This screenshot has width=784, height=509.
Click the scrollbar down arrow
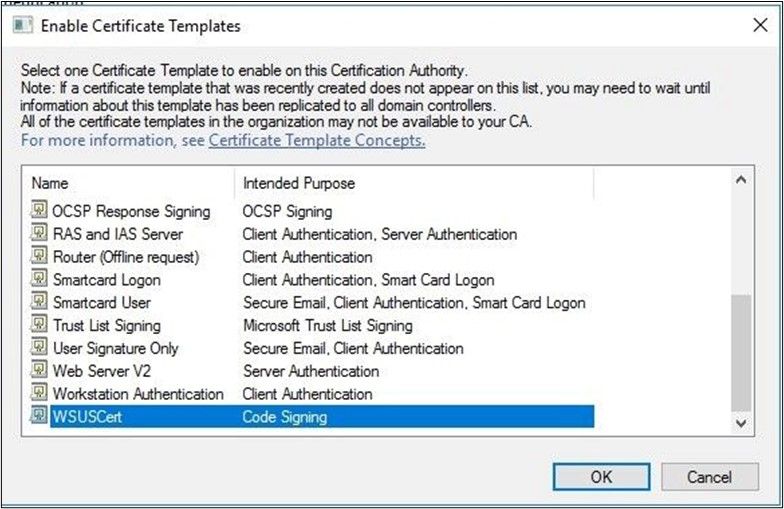[x=740, y=424]
